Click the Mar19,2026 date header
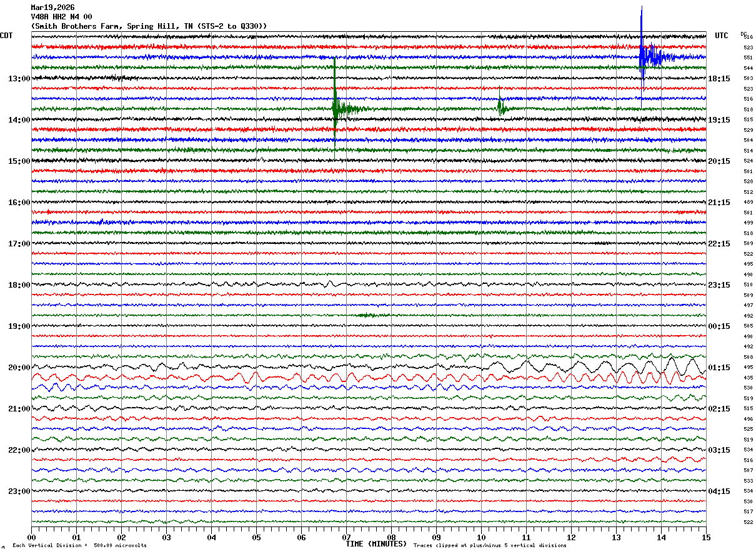The width and height of the screenshot is (756, 554). pyautogui.click(x=52, y=8)
